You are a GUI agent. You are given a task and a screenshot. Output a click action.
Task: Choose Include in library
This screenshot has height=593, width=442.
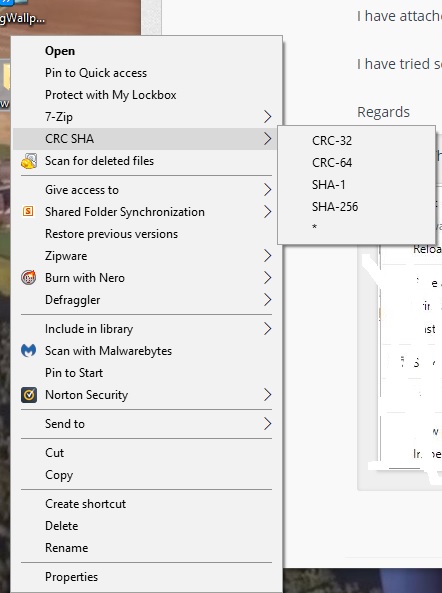147,329
